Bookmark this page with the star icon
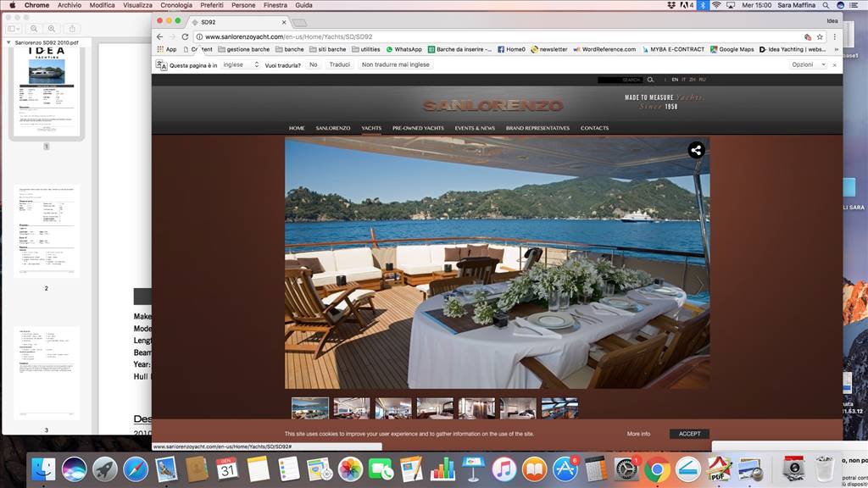Screen dimensions: 868x488 click(820, 36)
